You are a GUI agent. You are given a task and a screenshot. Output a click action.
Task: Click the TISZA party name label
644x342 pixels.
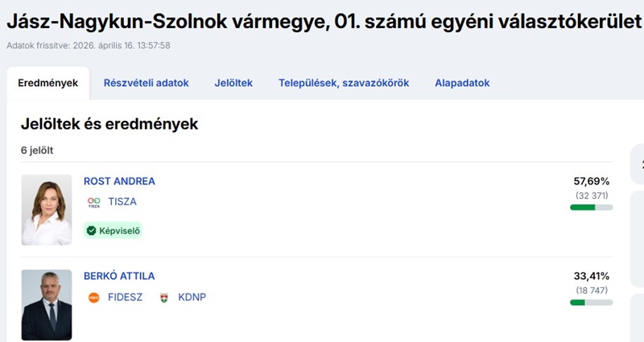(122, 202)
